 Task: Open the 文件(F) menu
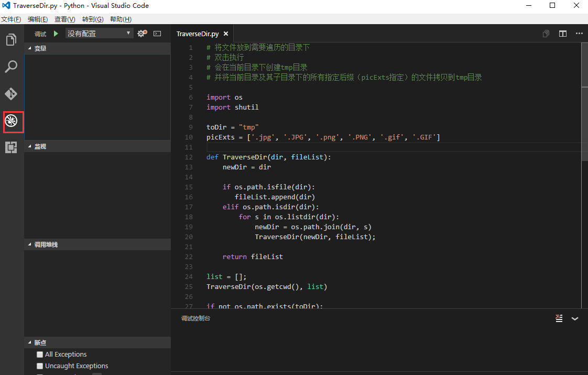11,19
